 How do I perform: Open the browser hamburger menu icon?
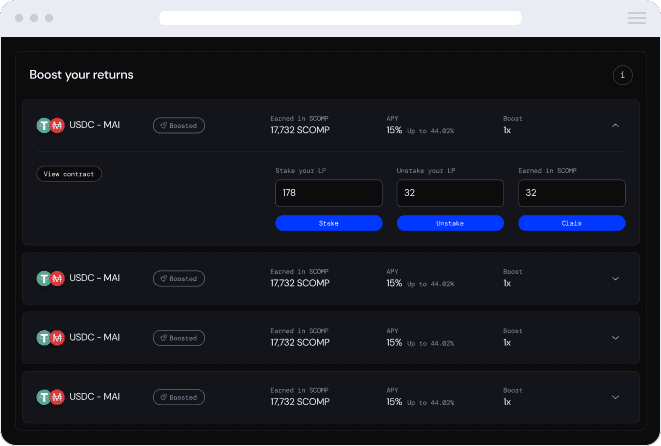[636, 18]
